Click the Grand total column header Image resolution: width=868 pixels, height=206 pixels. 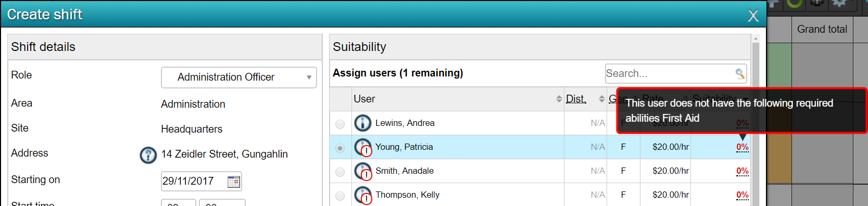tap(822, 30)
